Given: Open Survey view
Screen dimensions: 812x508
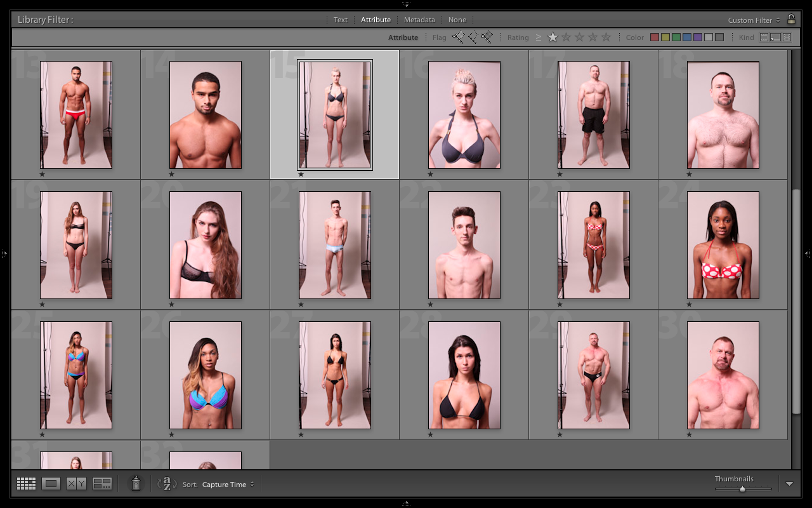Looking at the screenshot, I should pos(102,484).
